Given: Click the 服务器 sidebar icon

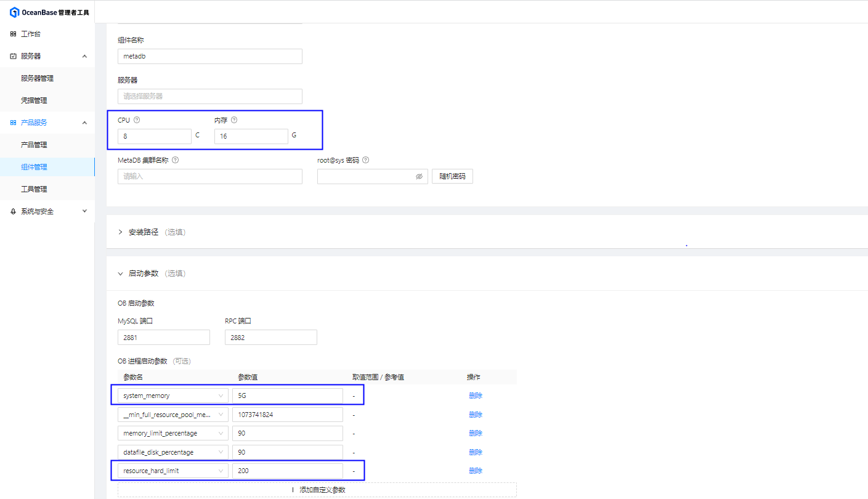Looking at the screenshot, I should [x=13, y=55].
